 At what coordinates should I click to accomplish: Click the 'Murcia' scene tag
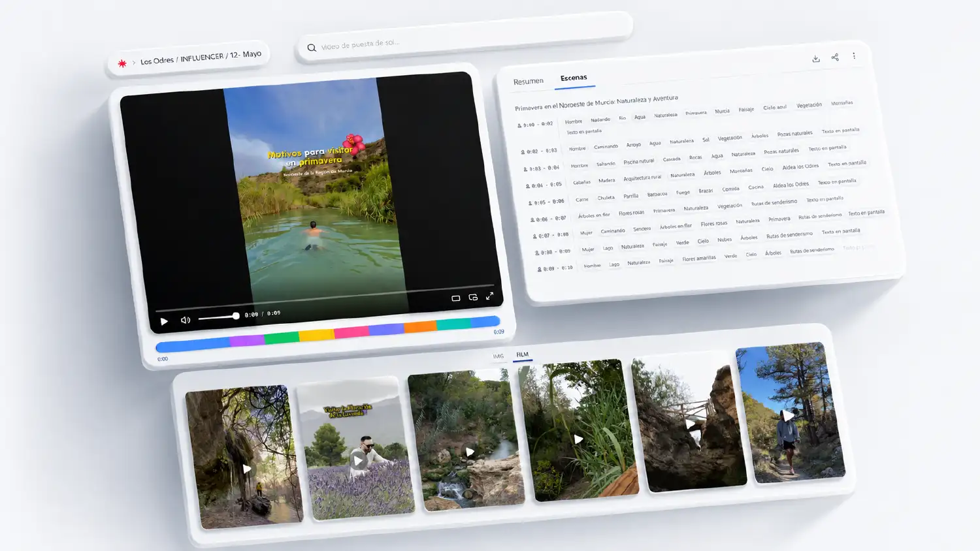[722, 111]
